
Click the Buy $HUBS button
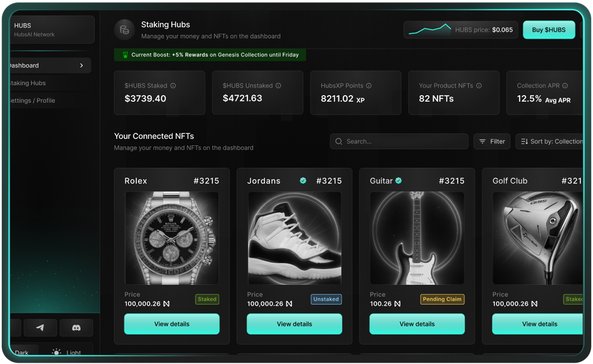[549, 30]
